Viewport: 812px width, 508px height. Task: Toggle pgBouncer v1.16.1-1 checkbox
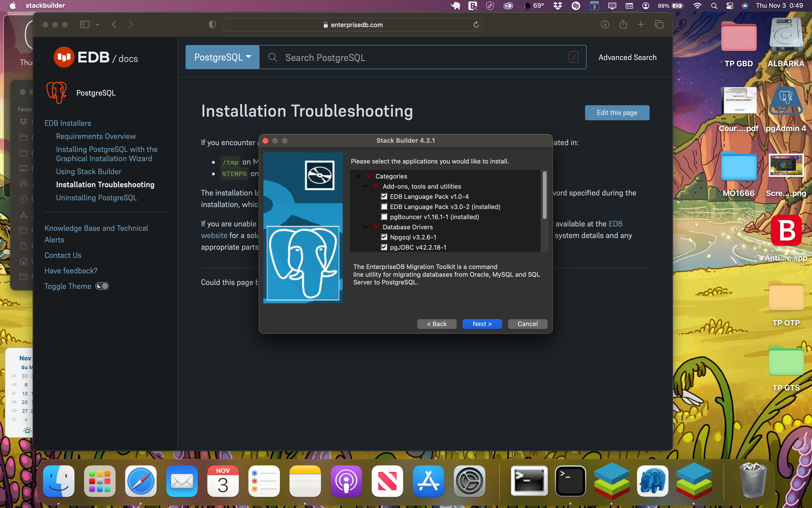point(384,217)
